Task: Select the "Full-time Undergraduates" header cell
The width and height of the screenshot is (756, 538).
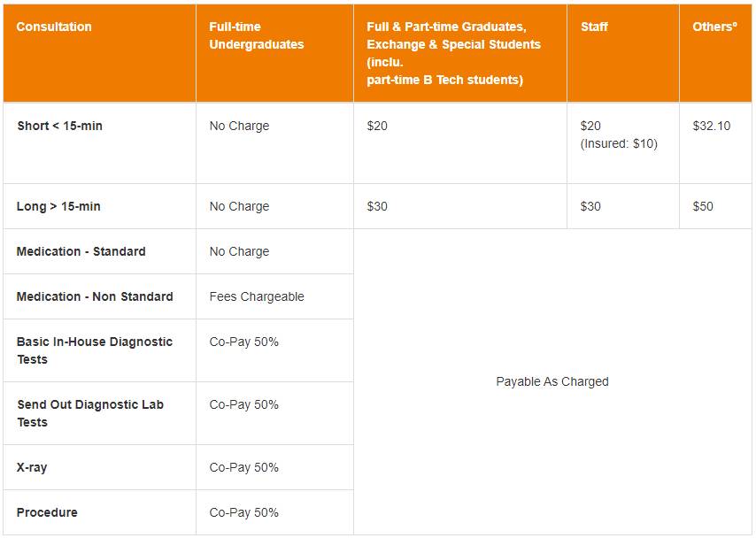Action: 256,35
